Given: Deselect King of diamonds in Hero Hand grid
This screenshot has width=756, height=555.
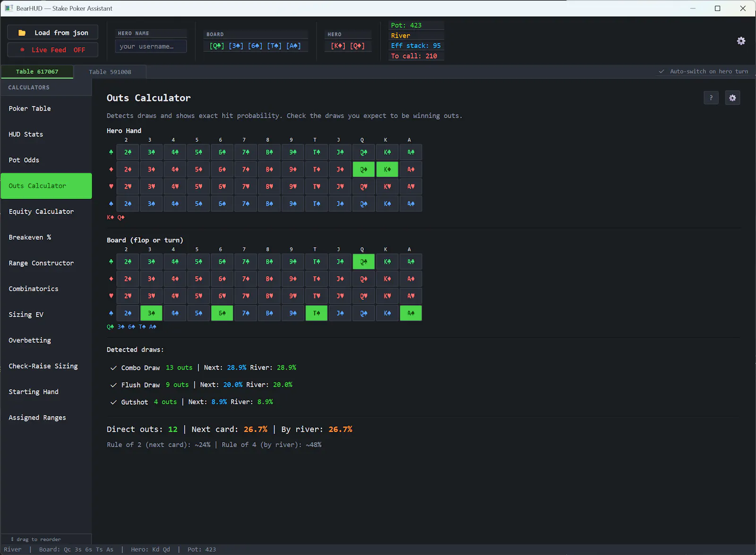Looking at the screenshot, I should click(387, 169).
